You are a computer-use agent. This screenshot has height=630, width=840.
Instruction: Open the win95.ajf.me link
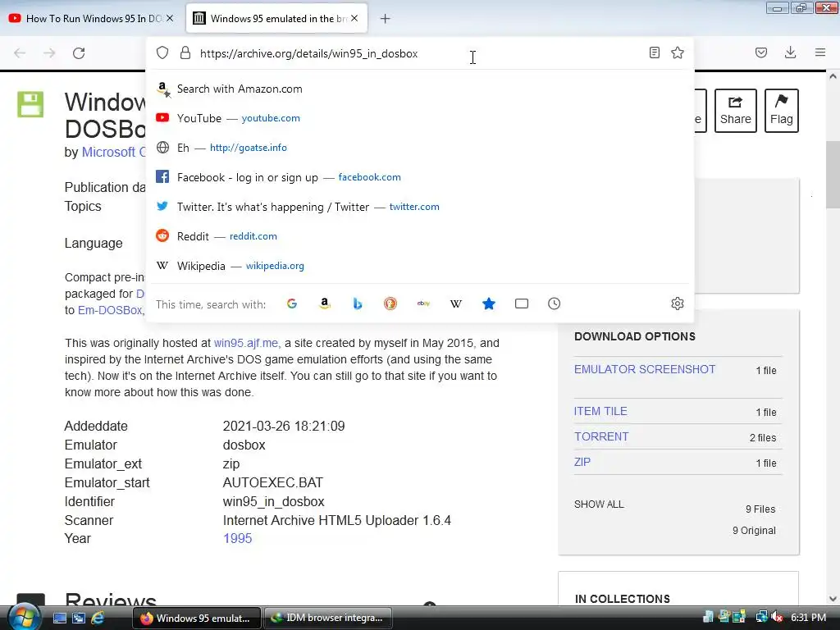coord(246,343)
